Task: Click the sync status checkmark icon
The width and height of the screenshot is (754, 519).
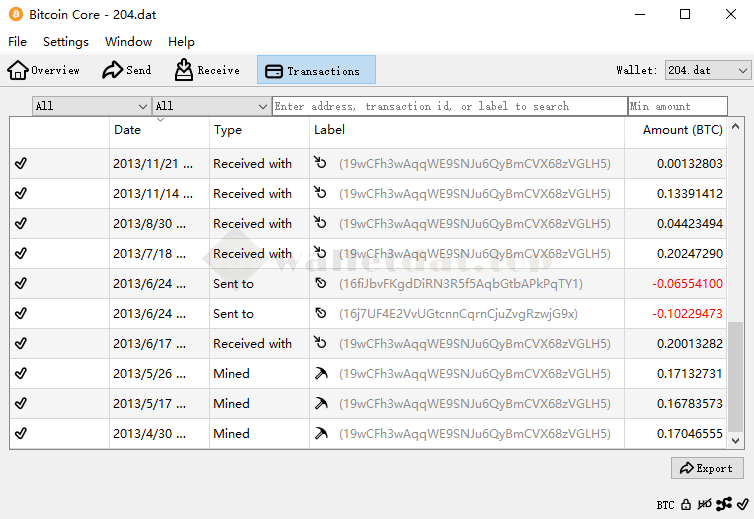Action: pyautogui.click(x=742, y=505)
